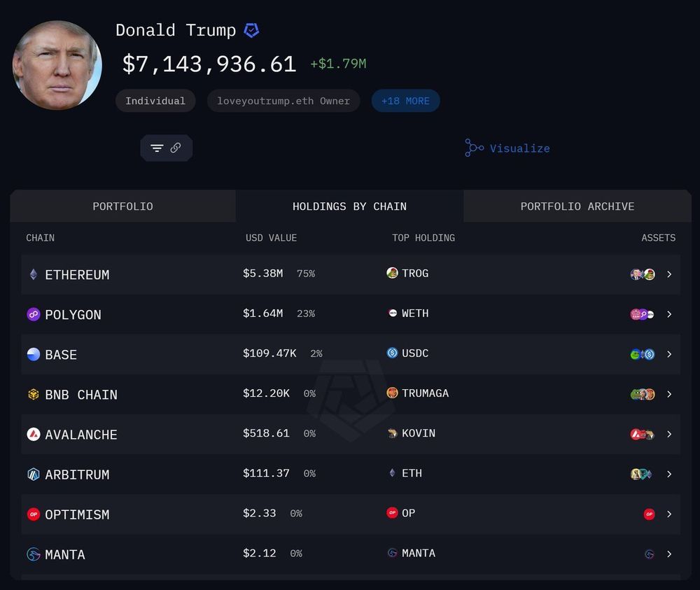Click the OP token icon in Top Holding
The height and width of the screenshot is (590, 700).
[392, 513]
